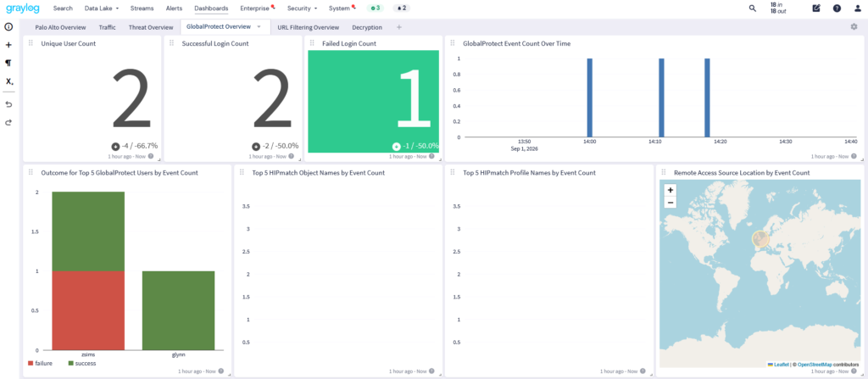
Task: Open the search magnifier icon in header
Action: (x=753, y=8)
